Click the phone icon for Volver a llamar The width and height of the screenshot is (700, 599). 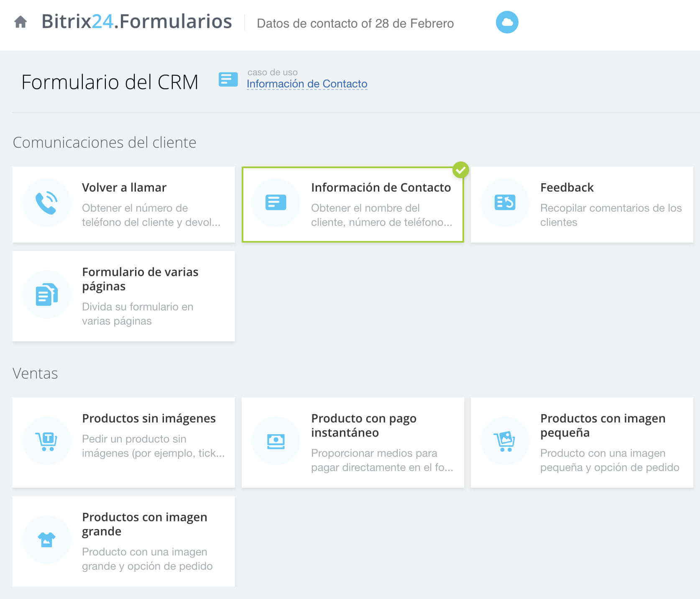point(46,203)
